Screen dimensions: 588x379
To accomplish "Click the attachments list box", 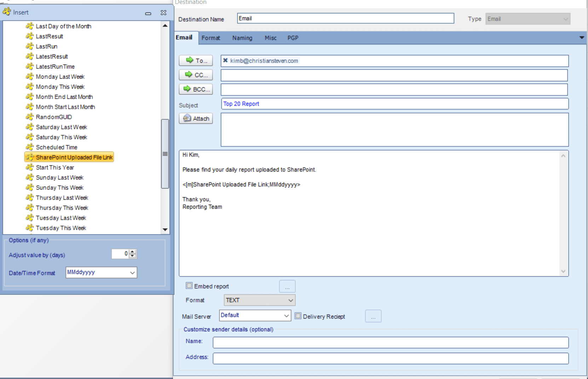I will [x=395, y=130].
